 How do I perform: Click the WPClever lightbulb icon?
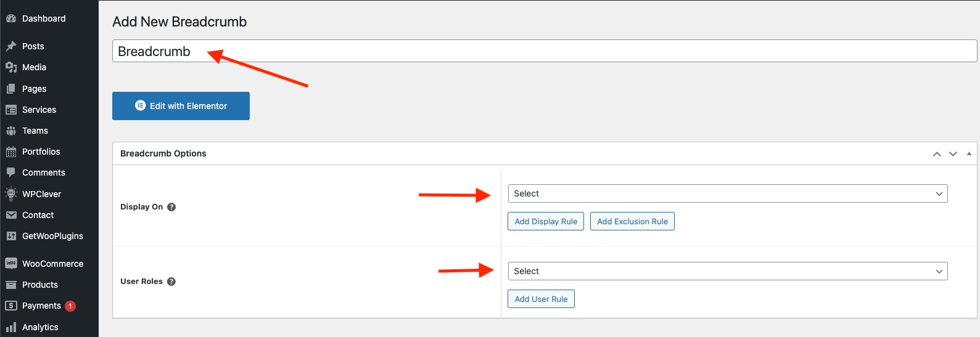(x=11, y=194)
